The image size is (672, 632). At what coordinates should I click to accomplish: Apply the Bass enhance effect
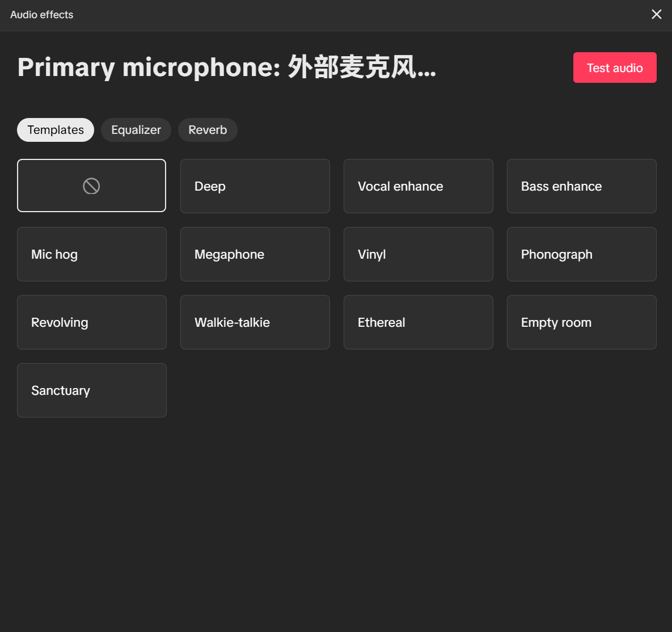(x=581, y=186)
